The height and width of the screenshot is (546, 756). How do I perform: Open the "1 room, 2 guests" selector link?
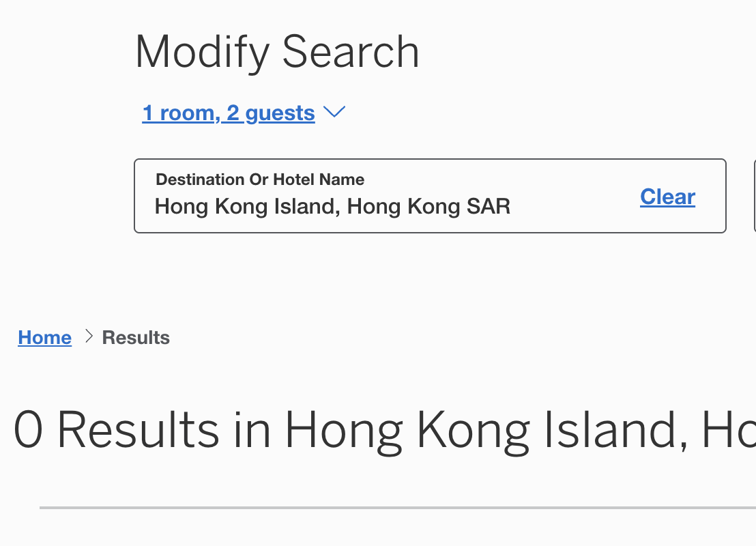(228, 113)
